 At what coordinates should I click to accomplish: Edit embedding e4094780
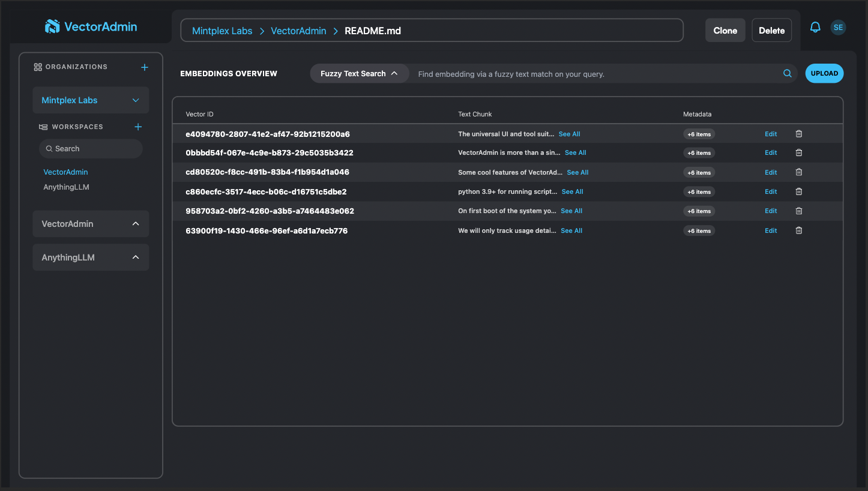coord(771,134)
